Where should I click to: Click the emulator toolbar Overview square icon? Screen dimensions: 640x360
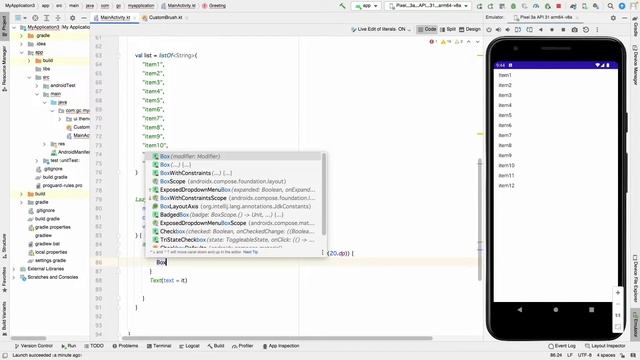pos(563,30)
